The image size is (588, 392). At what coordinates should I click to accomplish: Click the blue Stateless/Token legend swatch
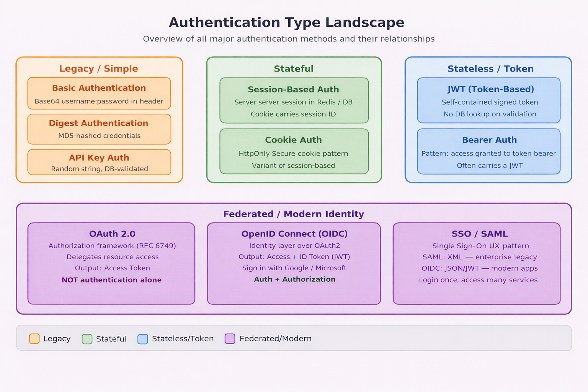click(x=143, y=339)
